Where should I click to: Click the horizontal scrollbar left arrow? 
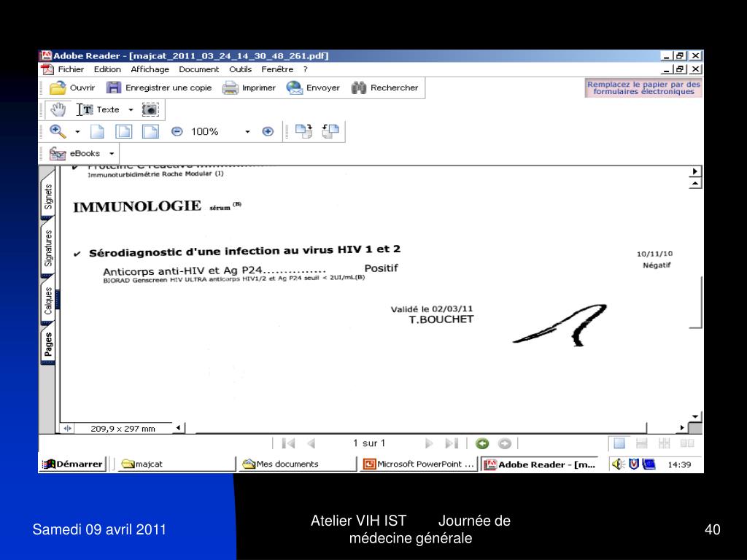(x=178, y=427)
